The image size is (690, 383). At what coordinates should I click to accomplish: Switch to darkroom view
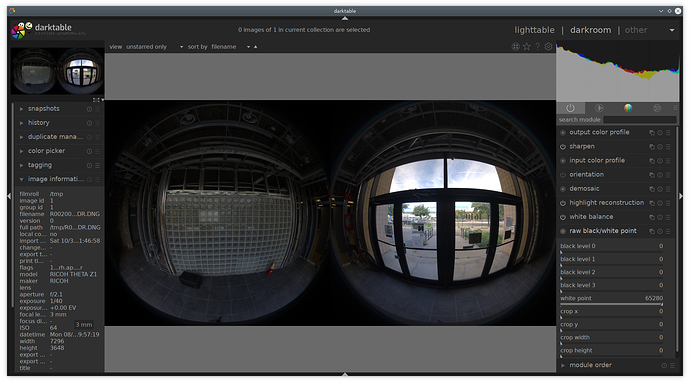click(x=591, y=30)
